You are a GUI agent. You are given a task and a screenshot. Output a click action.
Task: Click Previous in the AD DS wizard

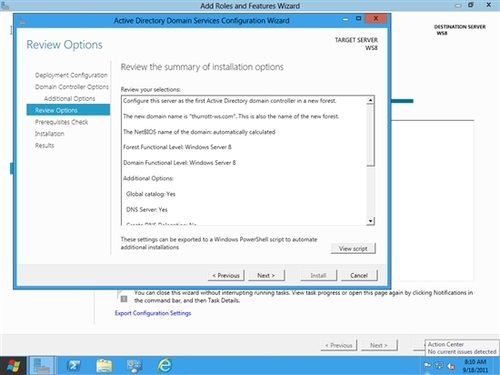(x=226, y=275)
